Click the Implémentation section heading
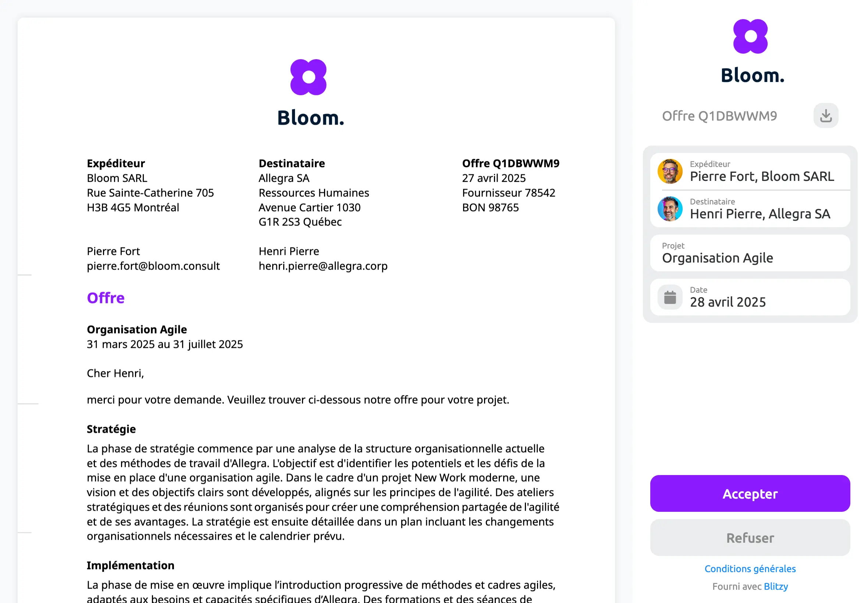 point(130,565)
